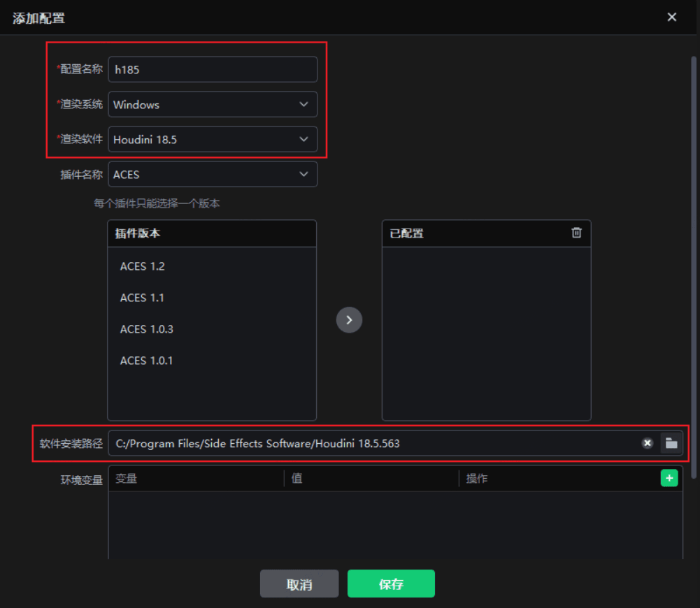The height and width of the screenshot is (608, 700).
Task: Close the 添加配置 dialog
Action: point(672,17)
